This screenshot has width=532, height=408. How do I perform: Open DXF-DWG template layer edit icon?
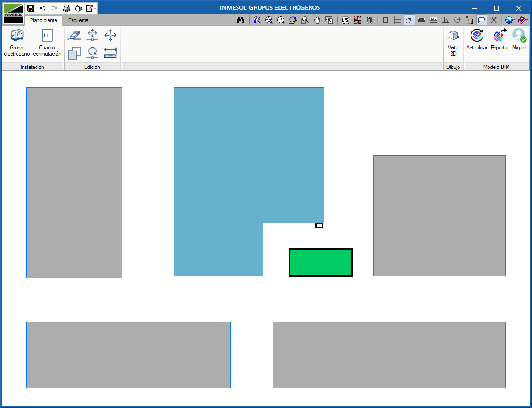357,20
